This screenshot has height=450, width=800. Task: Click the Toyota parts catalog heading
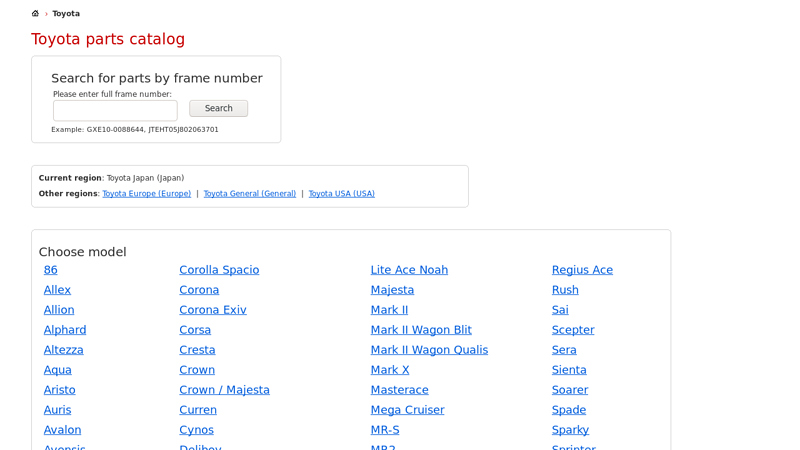coord(108,39)
